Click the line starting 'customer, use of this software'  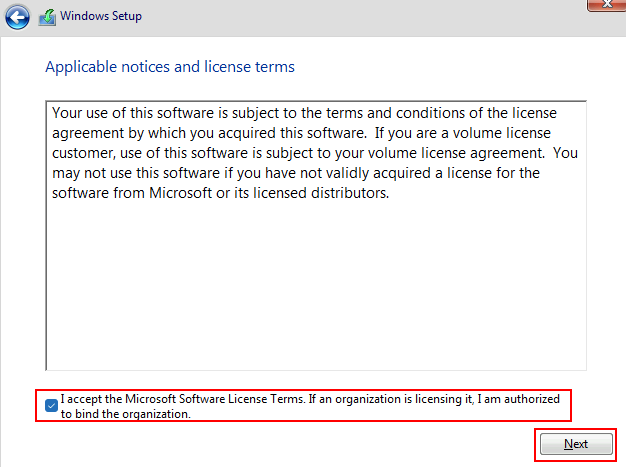(x=315, y=153)
